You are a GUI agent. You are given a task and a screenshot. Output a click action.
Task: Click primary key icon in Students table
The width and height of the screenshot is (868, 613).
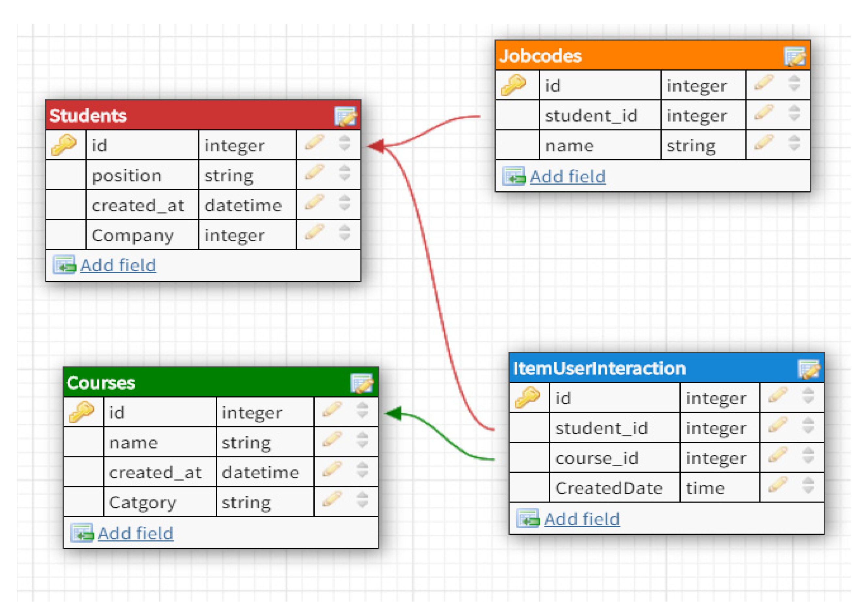[x=64, y=145]
